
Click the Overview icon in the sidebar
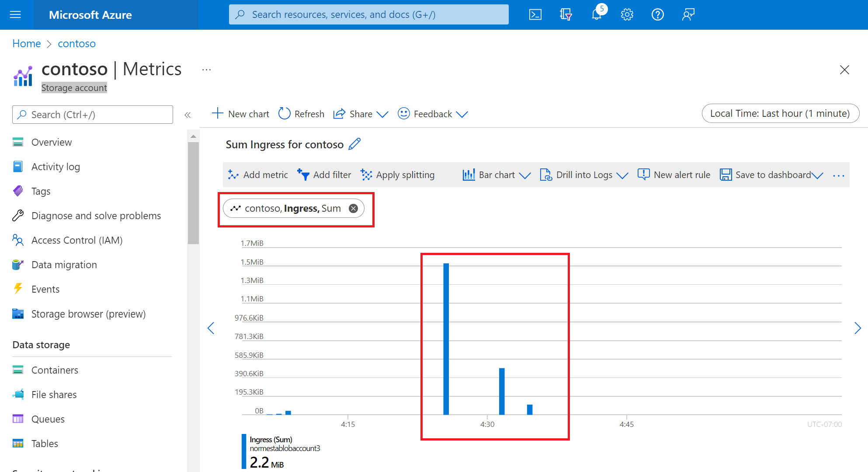coord(18,142)
